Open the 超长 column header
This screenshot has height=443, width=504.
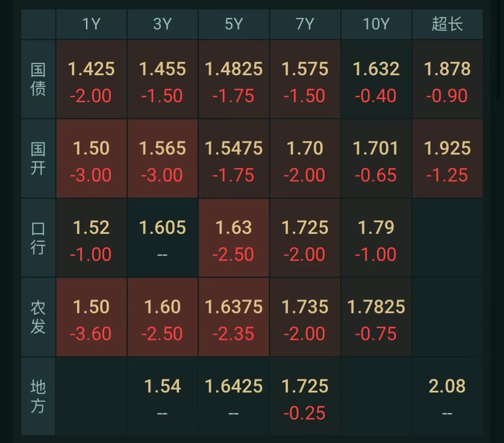pyautogui.click(x=448, y=24)
